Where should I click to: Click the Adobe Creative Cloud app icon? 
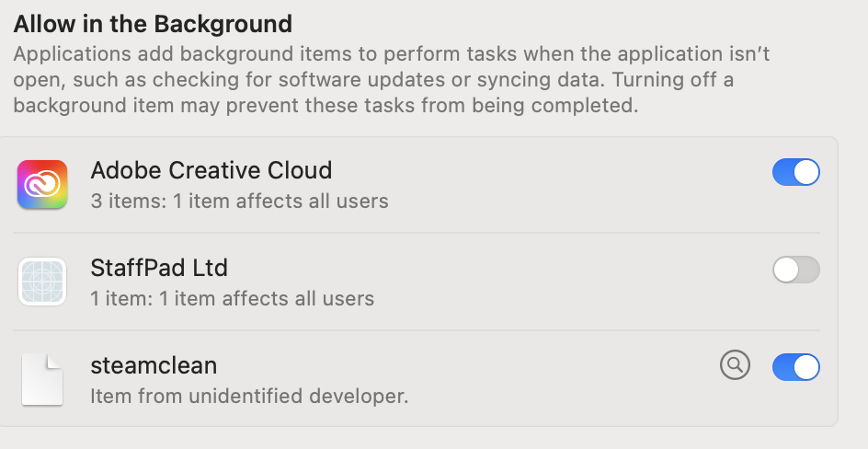click(42, 184)
